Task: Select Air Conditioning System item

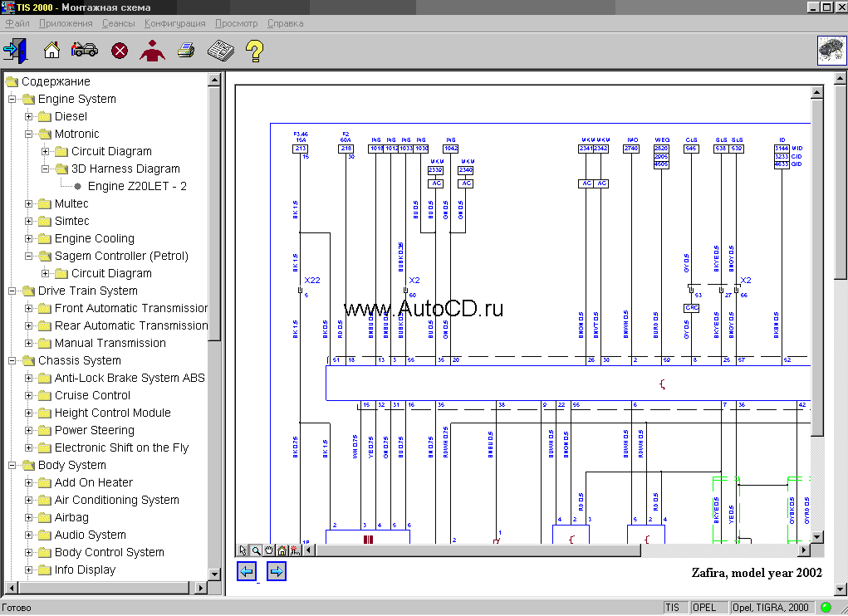Action: point(116,500)
